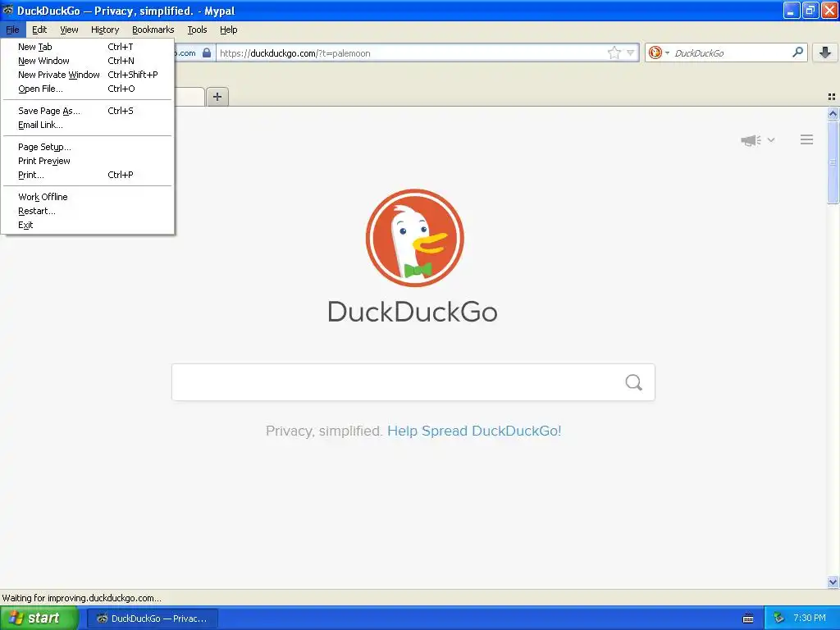Viewport: 840px width, 630px height.
Task: Click the DuckDuckGo wordmark text
Action: pos(413,312)
